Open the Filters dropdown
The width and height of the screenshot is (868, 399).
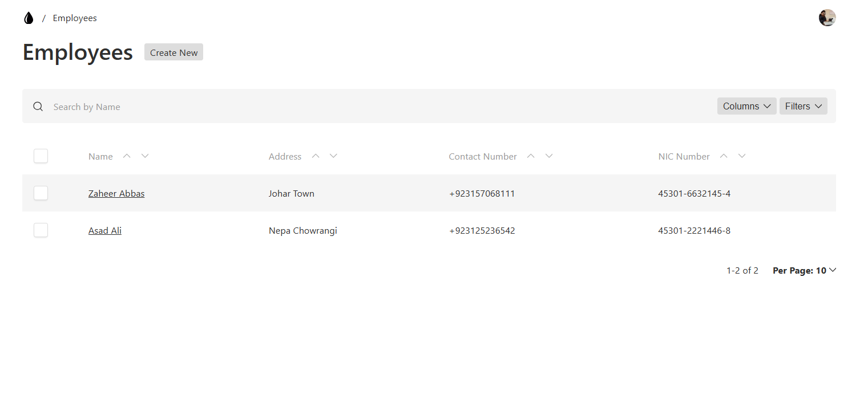point(803,106)
